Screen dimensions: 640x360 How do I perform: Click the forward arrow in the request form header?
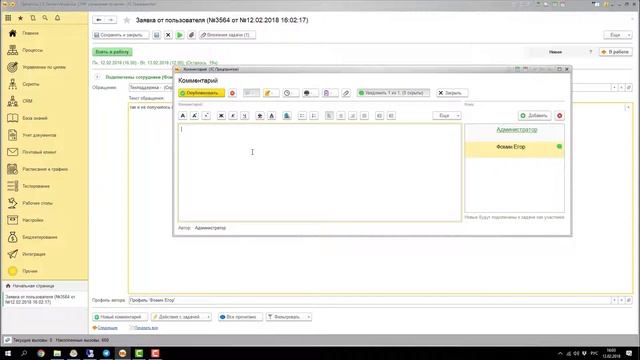point(110,20)
